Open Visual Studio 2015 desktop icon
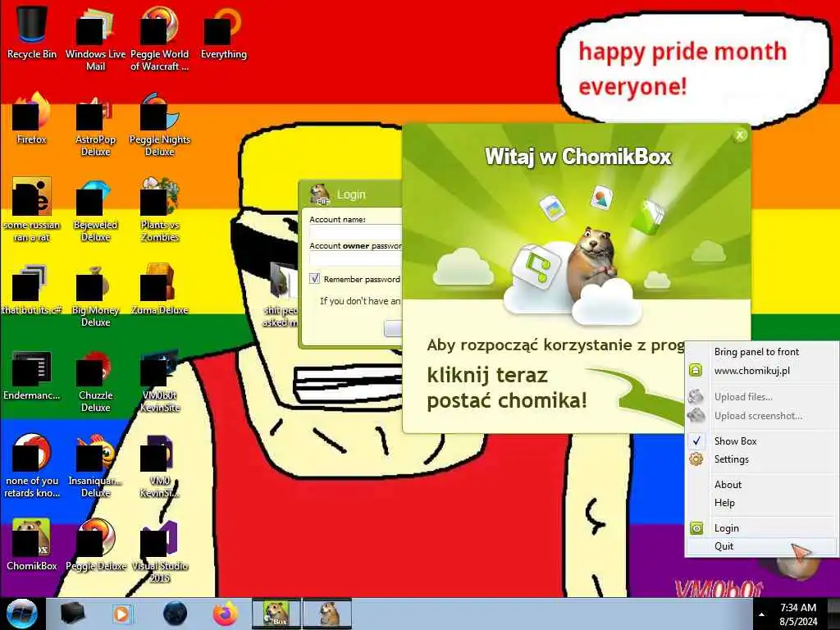The height and width of the screenshot is (630, 840). pyautogui.click(x=159, y=550)
